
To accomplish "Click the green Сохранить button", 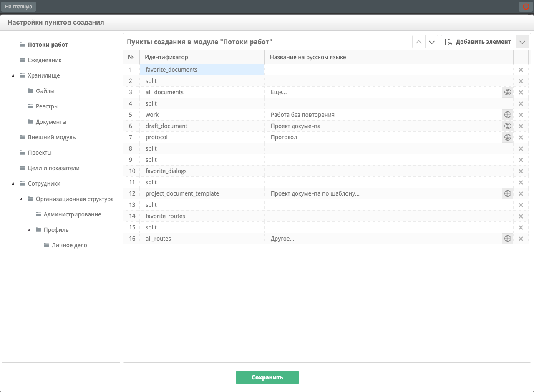I will [267, 377].
